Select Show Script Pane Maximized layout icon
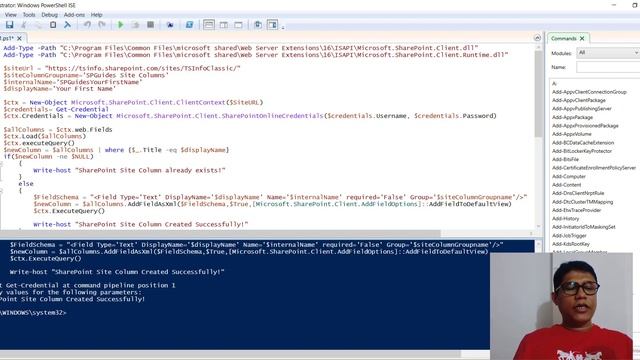The image size is (640, 360). point(238,25)
